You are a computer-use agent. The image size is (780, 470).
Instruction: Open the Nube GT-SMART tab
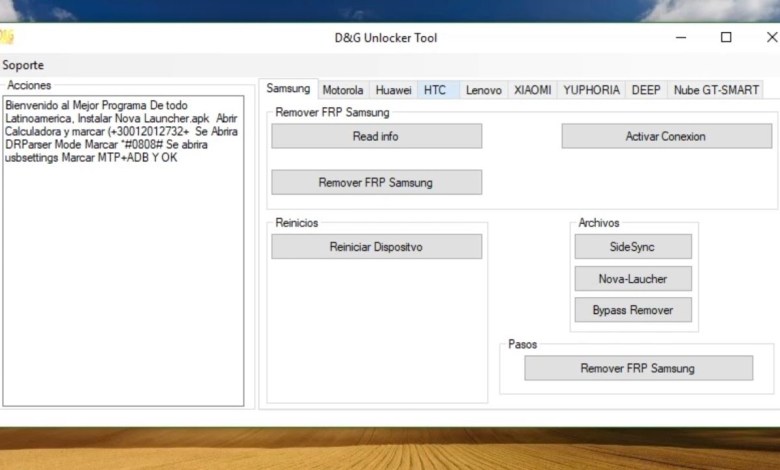tap(716, 90)
